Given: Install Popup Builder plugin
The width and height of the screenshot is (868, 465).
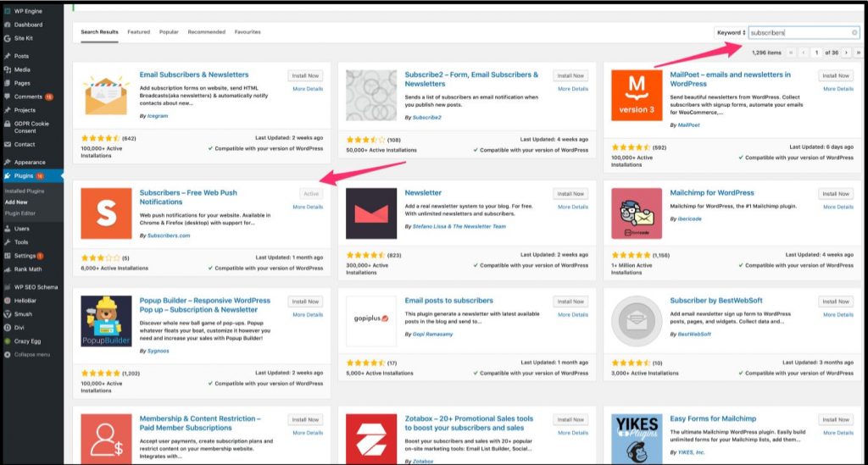Looking at the screenshot, I should pyautogui.click(x=305, y=302).
